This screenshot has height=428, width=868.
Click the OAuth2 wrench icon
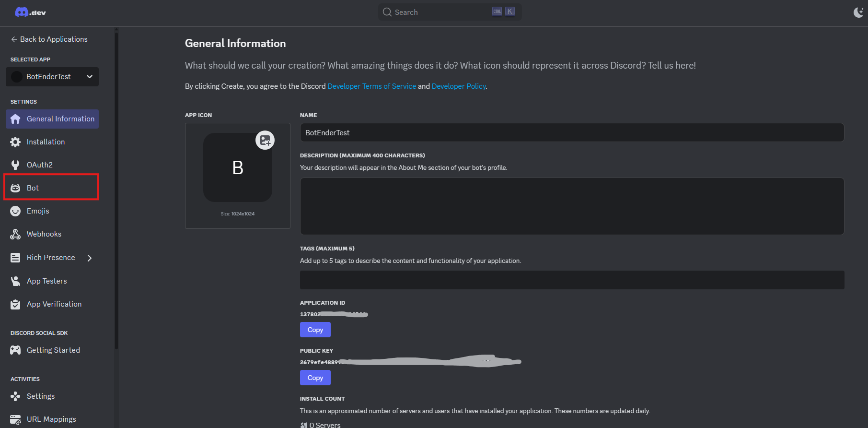(x=15, y=165)
